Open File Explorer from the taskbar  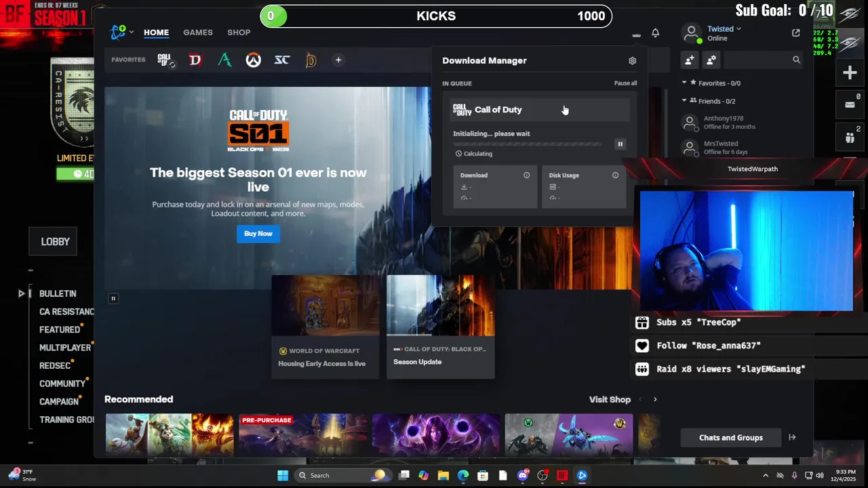point(443,476)
